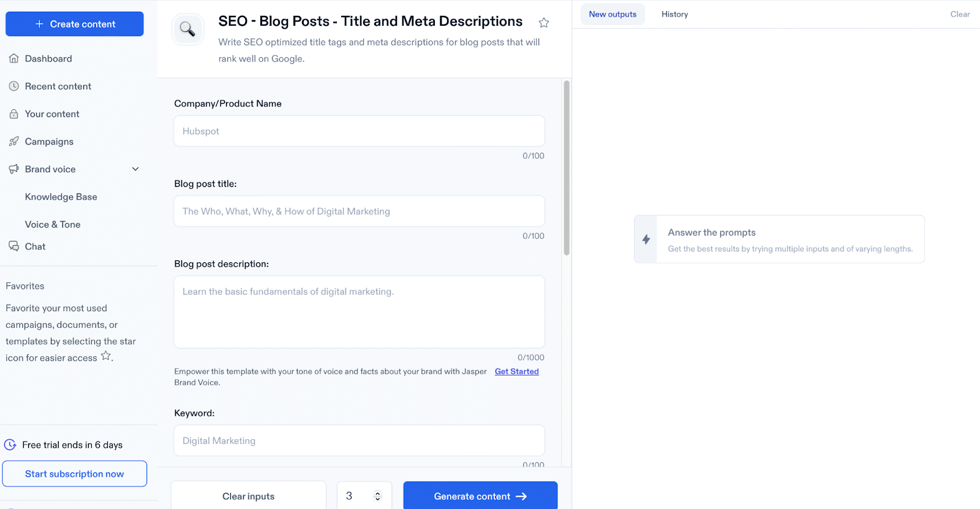This screenshot has width=980, height=509.
Task: Click Clear in the outputs panel
Action: coord(960,14)
